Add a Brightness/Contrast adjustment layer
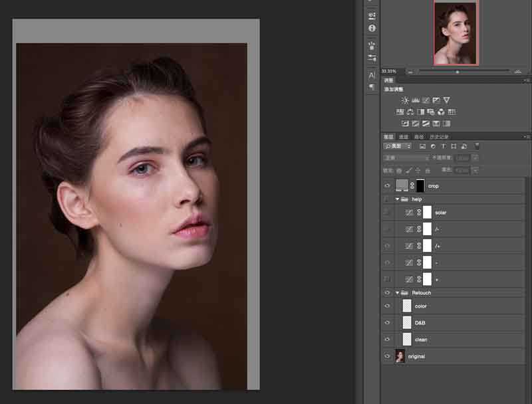Screen dimensions: 532x404 click(x=406, y=98)
